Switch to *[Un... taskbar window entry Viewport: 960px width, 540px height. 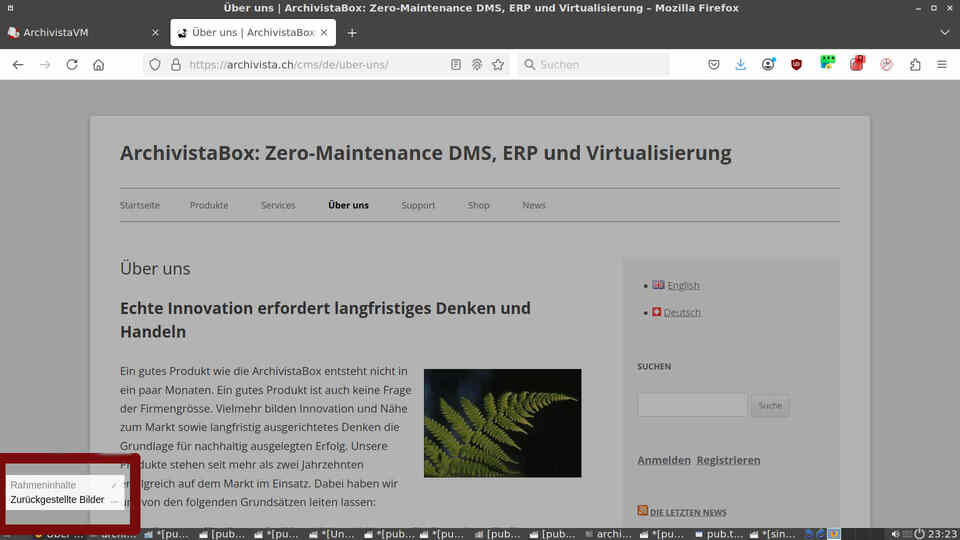[334, 534]
